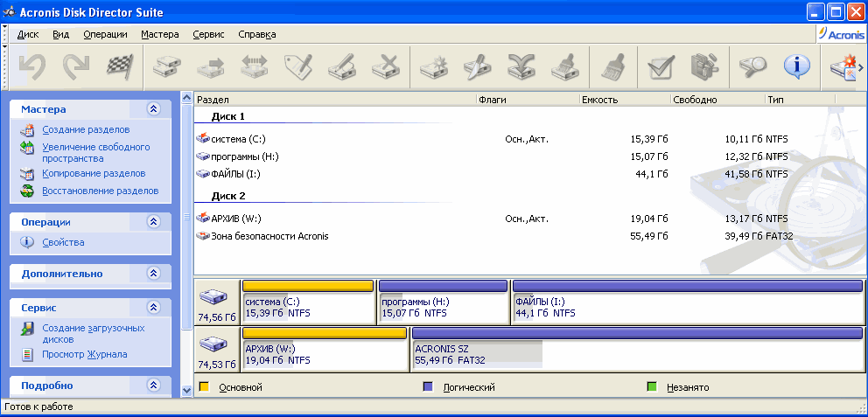
Task: Select the Merge partitions arrow icon
Action: [x=521, y=67]
